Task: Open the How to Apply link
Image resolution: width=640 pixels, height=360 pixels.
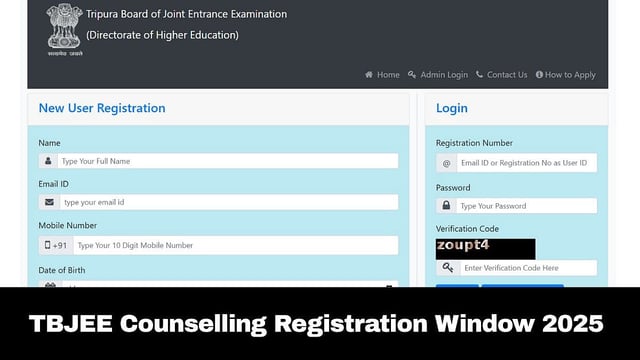Action: [x=570, y=75]
